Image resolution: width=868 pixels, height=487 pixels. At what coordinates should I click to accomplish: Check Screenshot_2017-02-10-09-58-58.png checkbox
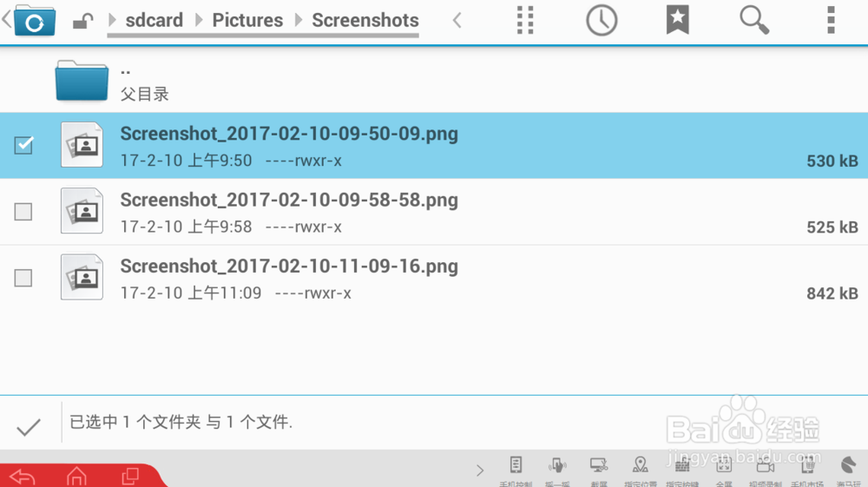(x=23, y=212)
